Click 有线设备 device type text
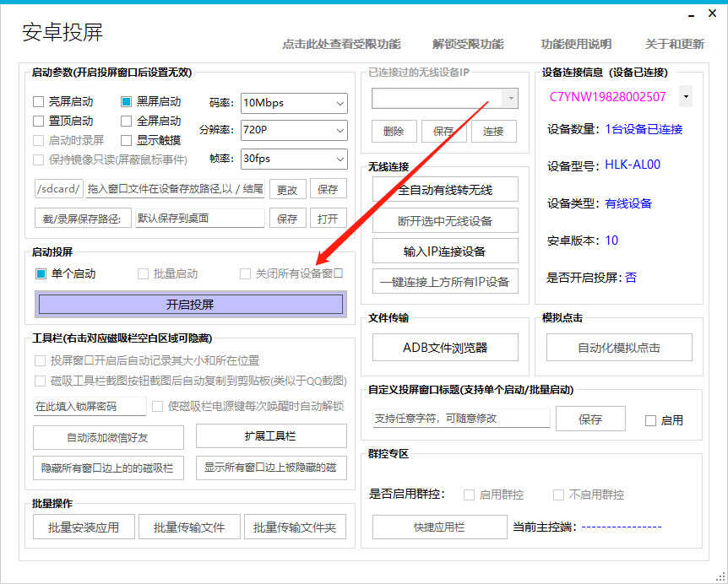This screenshot has height=584, width=728. (x=628, y=203)
